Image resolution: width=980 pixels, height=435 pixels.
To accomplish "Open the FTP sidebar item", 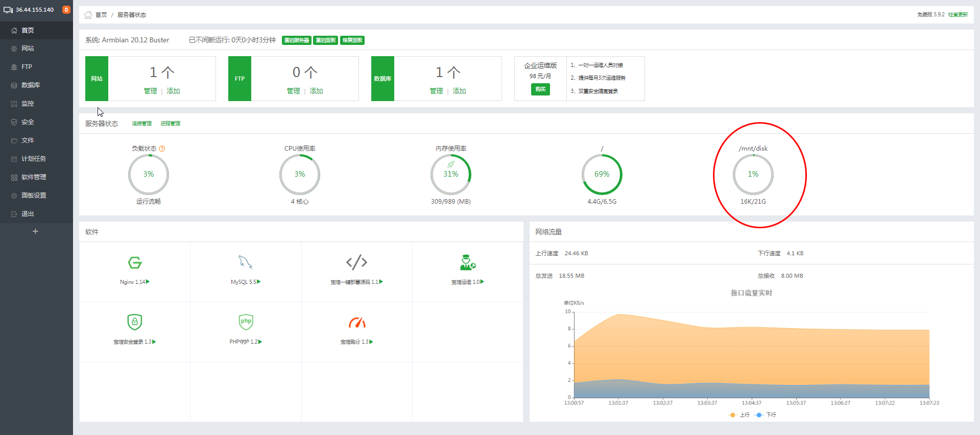I will tap(36, 67).
